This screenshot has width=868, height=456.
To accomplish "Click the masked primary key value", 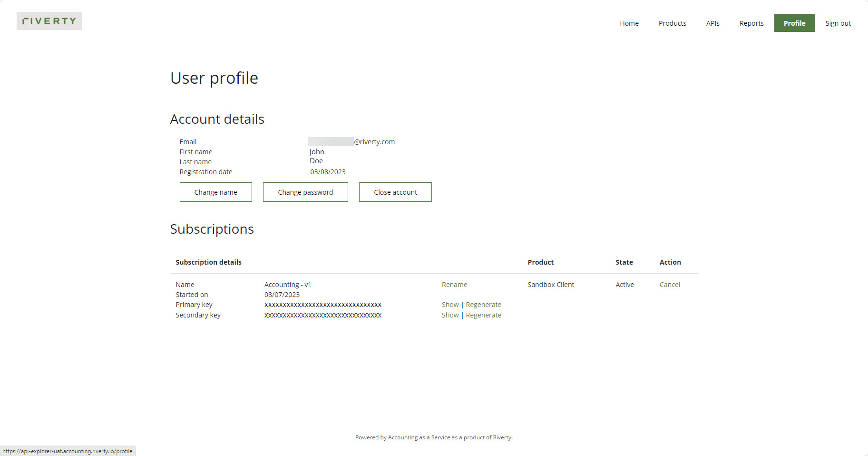I will point(323,305).
